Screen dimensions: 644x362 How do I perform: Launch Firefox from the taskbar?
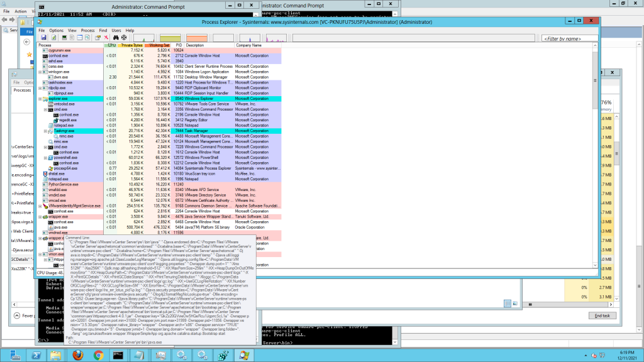click(77, 356)
